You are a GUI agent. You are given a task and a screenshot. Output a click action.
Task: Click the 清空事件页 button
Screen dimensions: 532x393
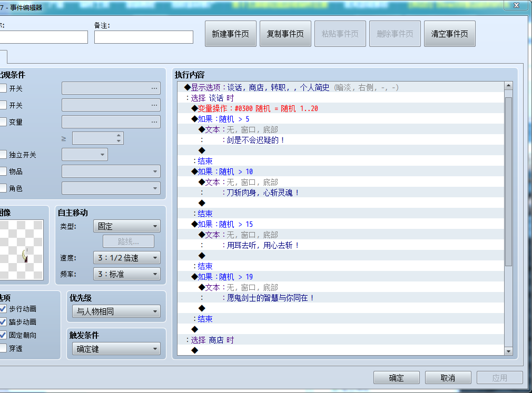click(x=449, y=34)
